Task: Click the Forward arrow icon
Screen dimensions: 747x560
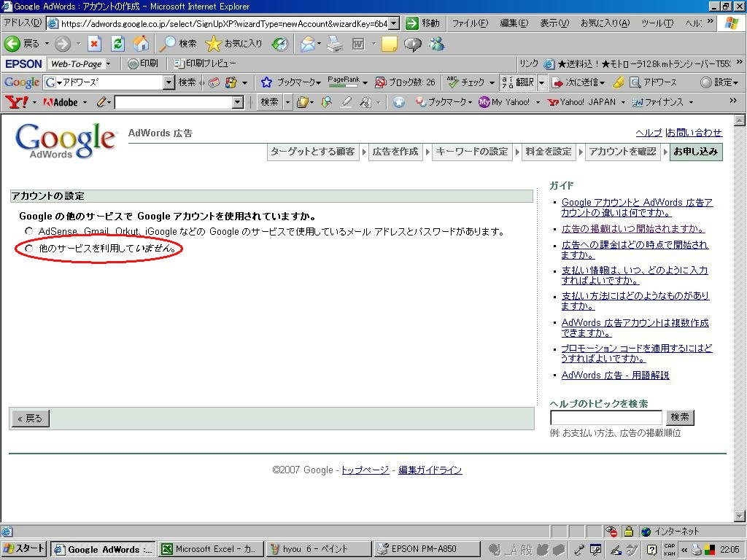Action: click(63, 44)
